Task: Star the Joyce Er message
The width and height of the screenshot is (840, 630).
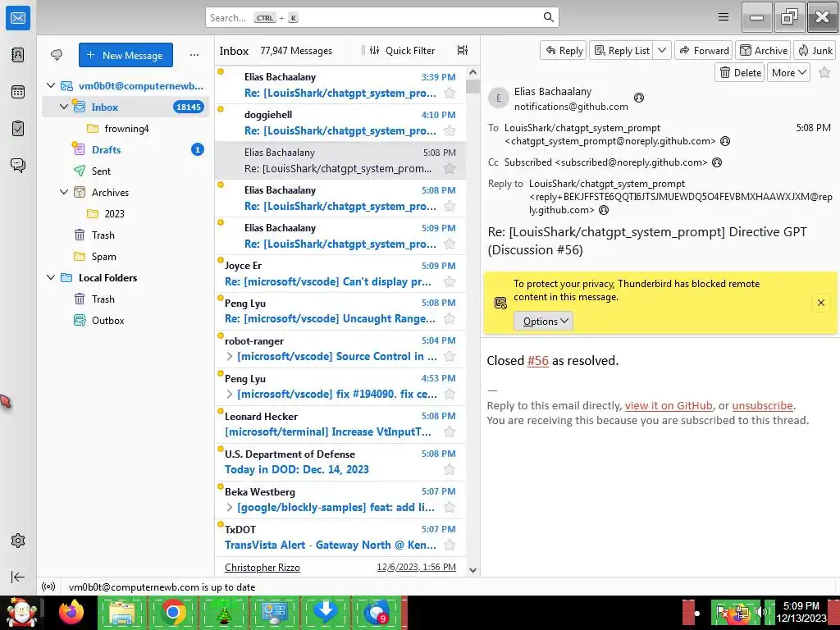Action: [x=450, y=282]
